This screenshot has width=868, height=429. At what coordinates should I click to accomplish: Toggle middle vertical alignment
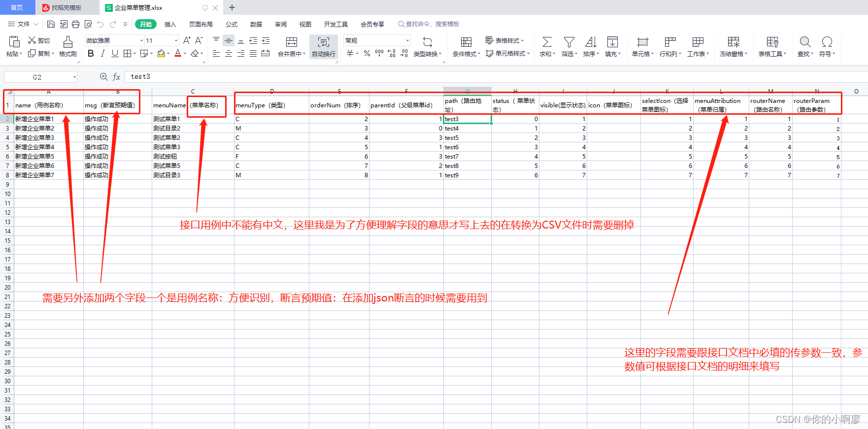[229, 40]
